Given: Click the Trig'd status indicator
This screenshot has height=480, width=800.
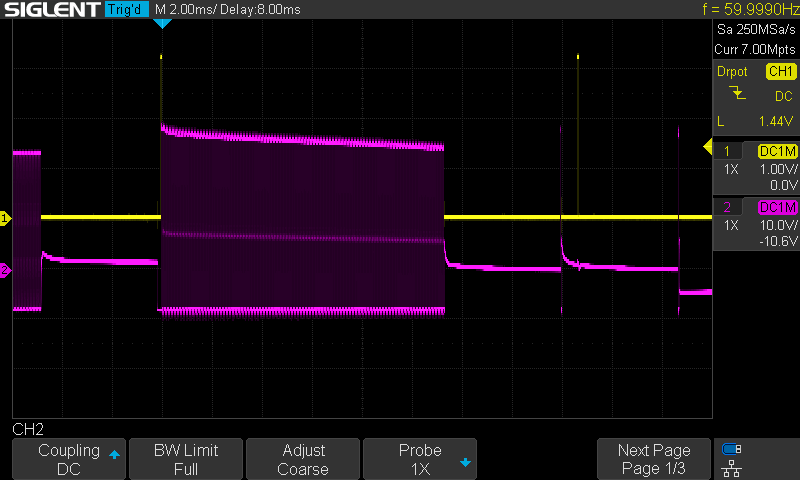Looking at the screenshot, I should coord(126,9).
